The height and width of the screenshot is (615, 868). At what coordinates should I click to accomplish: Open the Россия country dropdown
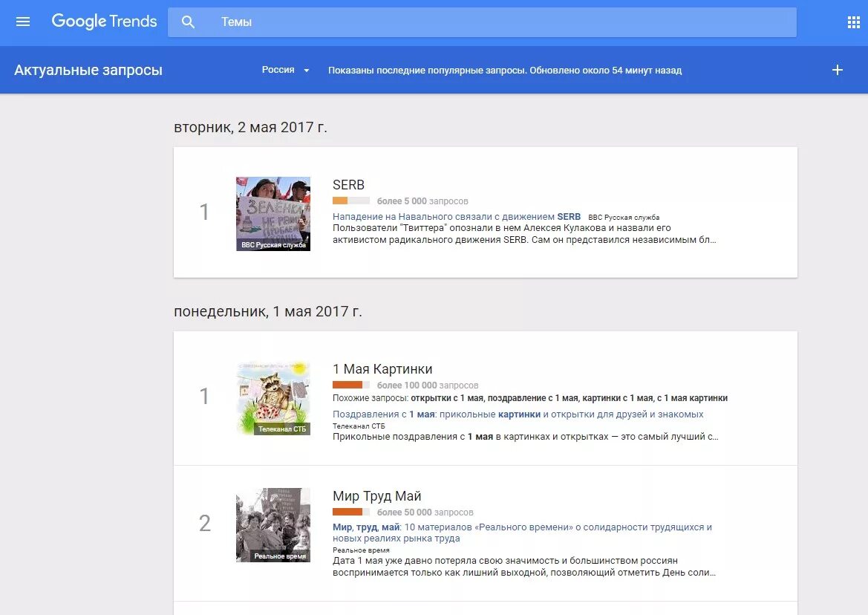click(286, 70)
